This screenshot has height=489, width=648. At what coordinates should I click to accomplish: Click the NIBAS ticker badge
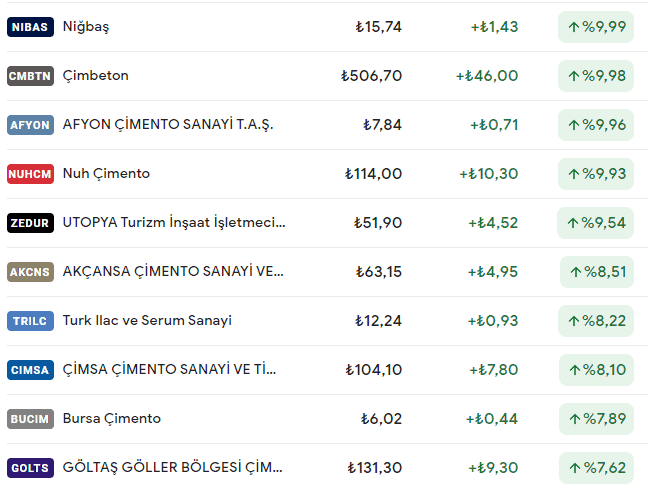(x=30, y=27)
